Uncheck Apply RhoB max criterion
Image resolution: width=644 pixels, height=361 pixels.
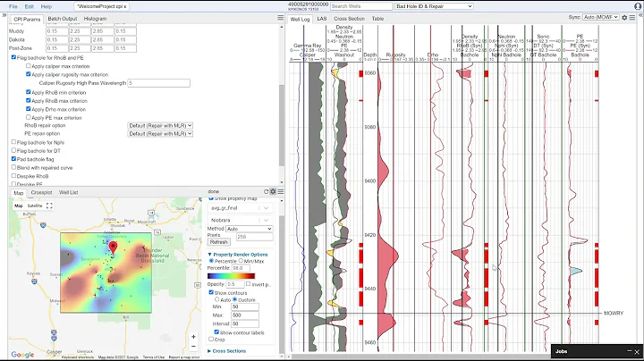pyautogui.click(x=29, y=100)
